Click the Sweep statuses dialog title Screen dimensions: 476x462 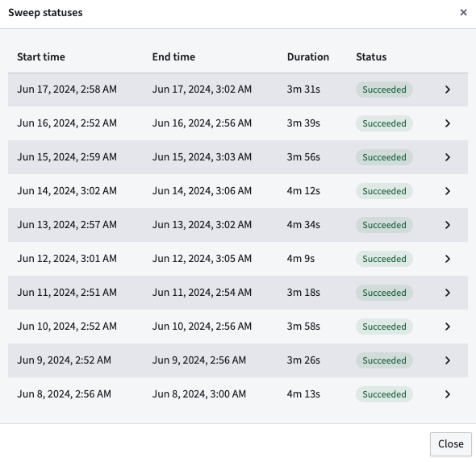45,13
